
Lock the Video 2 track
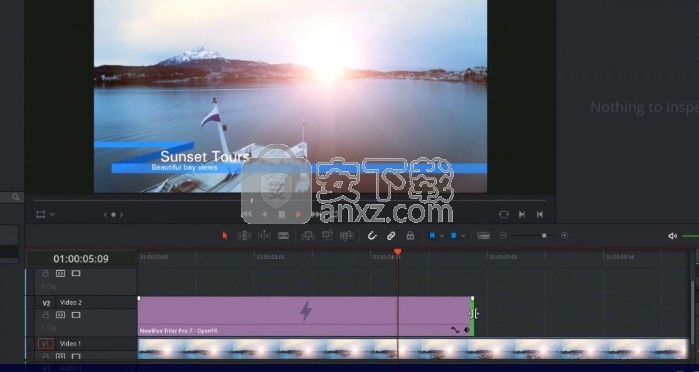(45, 315)
